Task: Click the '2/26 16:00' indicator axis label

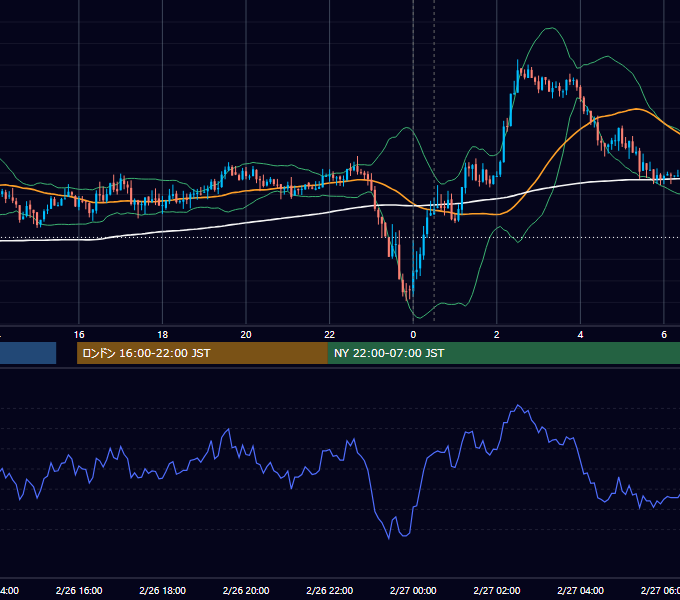Action: pyautogui.click(x=79, y=590)
